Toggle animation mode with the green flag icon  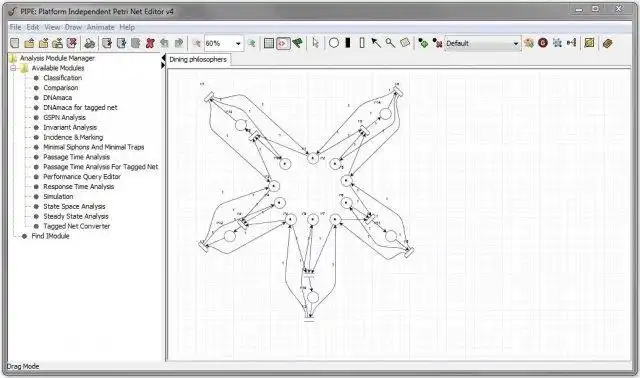[298, 43]
